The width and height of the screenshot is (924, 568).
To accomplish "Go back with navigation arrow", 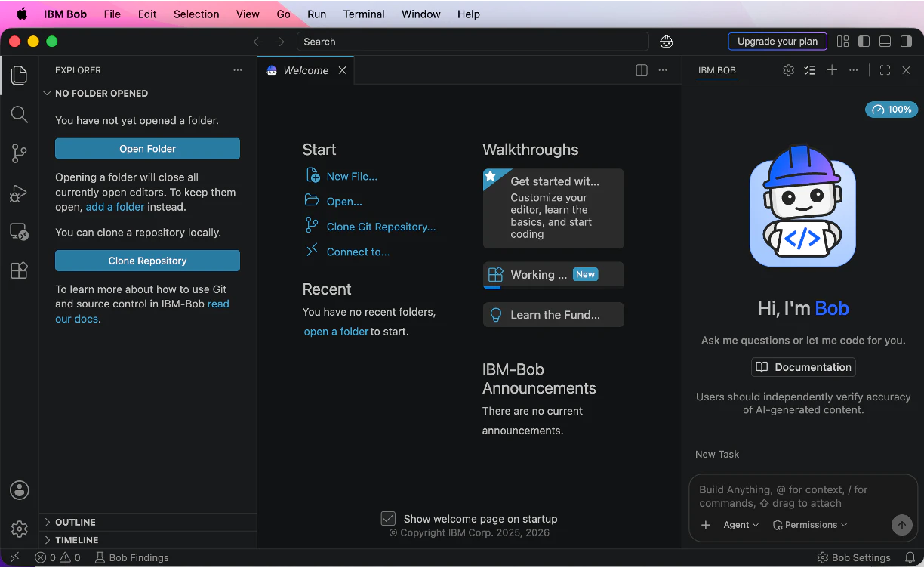I will [258, 42].
